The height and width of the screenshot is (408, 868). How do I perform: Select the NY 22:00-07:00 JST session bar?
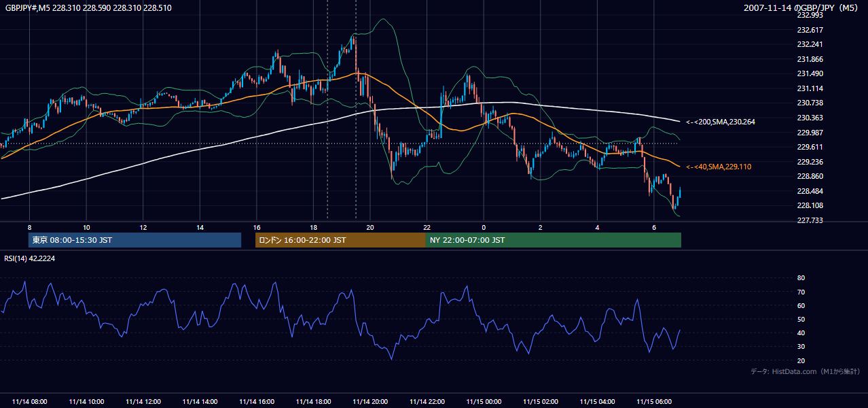tap(554, 240)
